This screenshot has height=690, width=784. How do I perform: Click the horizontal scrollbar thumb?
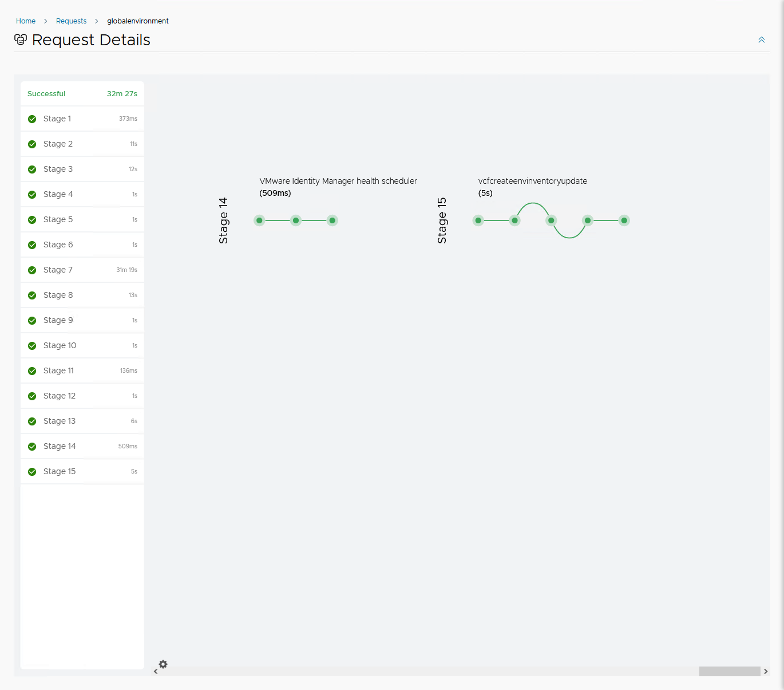[730, 671]
